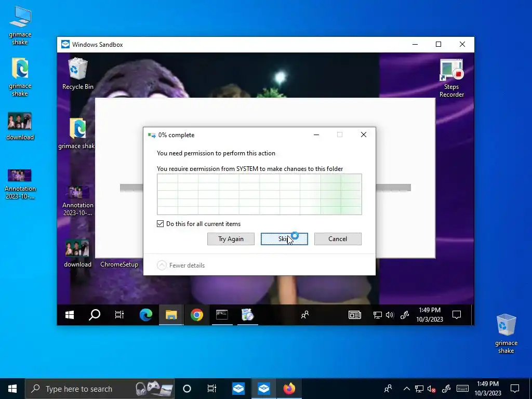The width and height of the screenshot is (532, 399).
Task: Click the green transfer speed graph
Action: (x=259, y=194)
